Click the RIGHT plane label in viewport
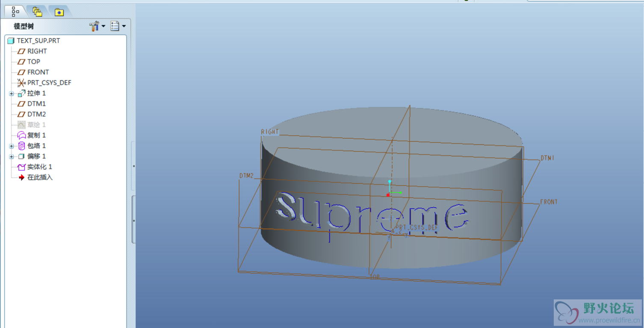 tap(270, 132)
